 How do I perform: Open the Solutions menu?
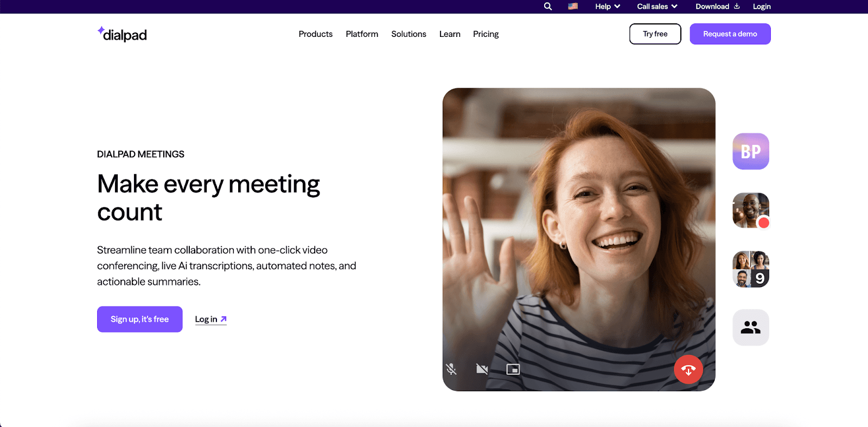tap(409, 34)
